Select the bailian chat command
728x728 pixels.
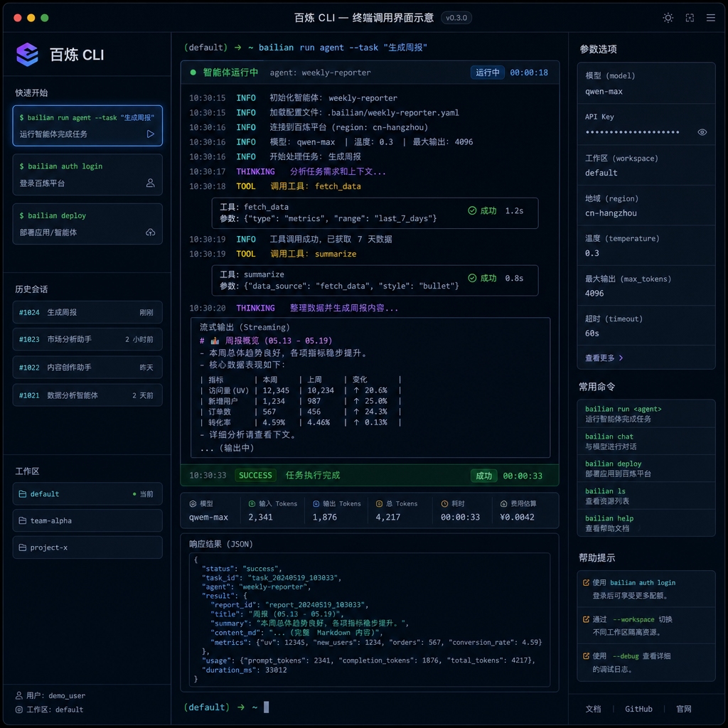coord(646,441)
